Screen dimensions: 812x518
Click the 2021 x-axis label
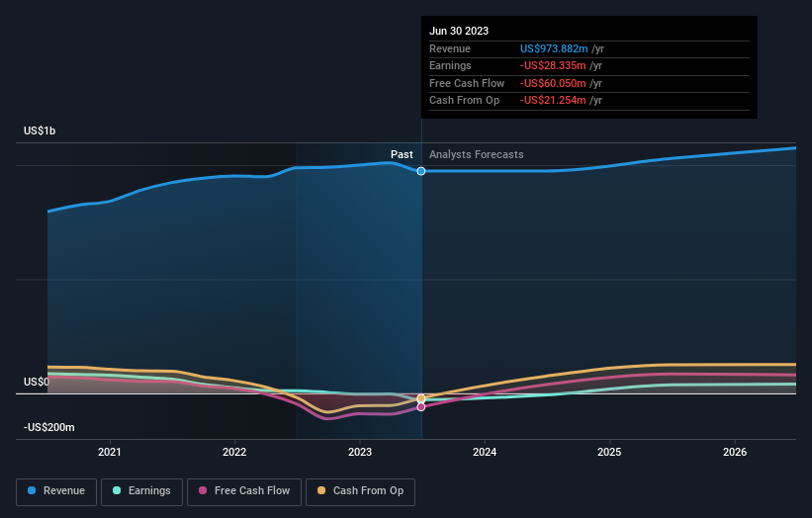click(109, 453)
